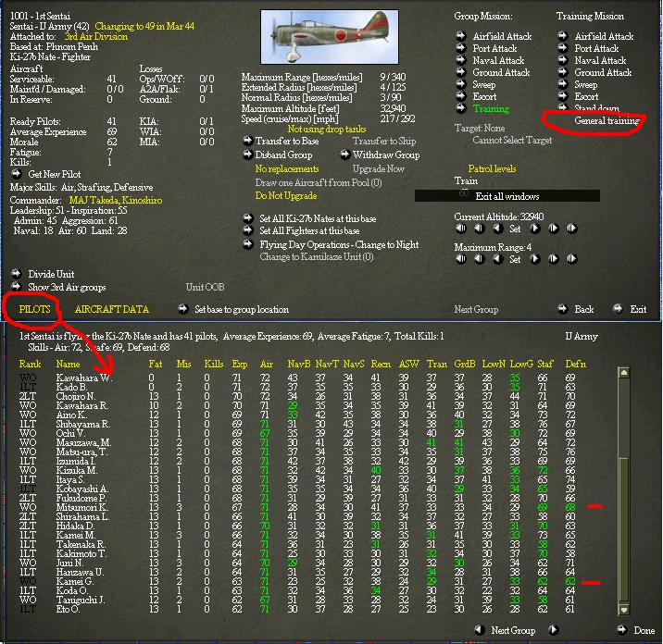
Task: Select pilot Chojiro N. in the list
Action: (76, 396)
